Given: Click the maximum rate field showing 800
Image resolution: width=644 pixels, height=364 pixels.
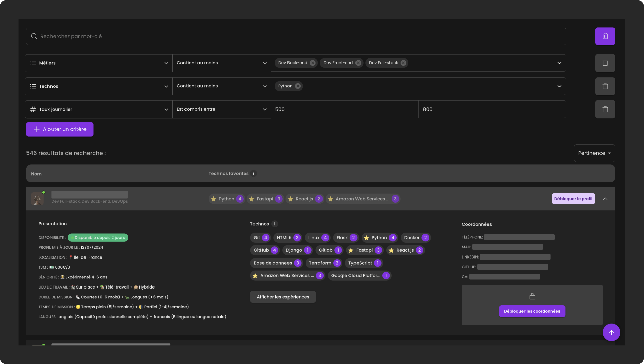Looking at the screenshot, I should point(492,109).
